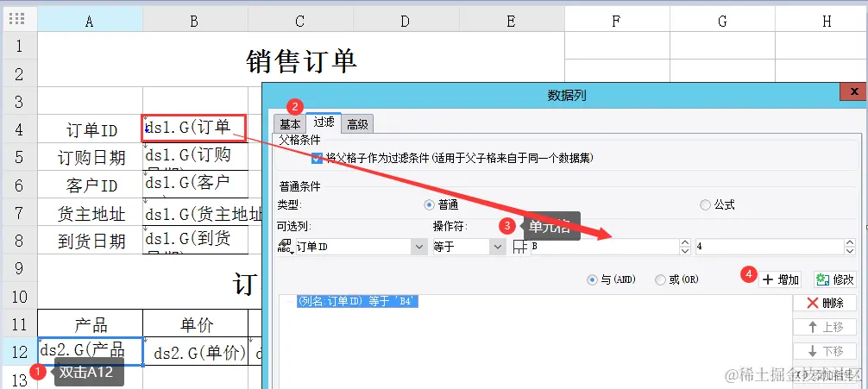The width and height of the screenshot is (868, 389).
Task: Select column header E
Action: click(512, 21)
